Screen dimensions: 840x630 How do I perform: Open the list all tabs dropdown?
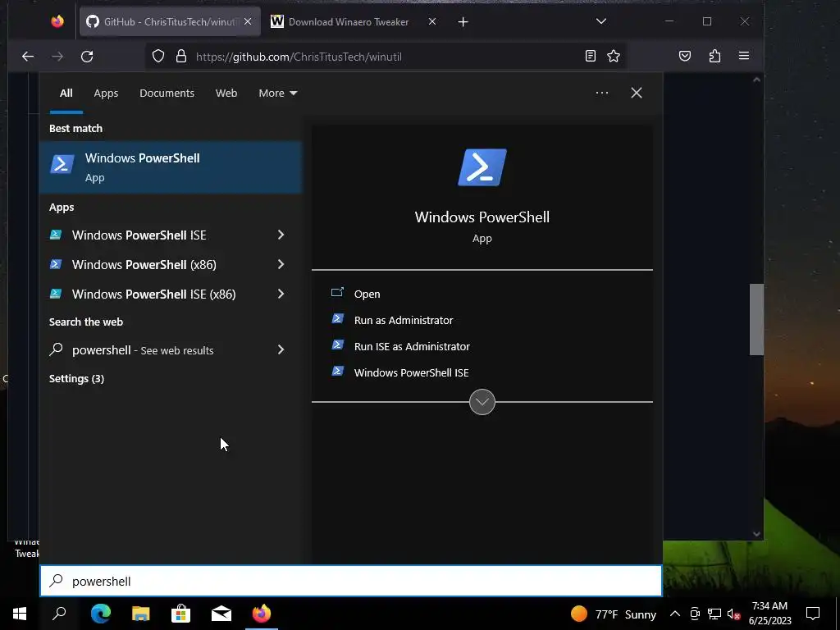click(601, 21)
